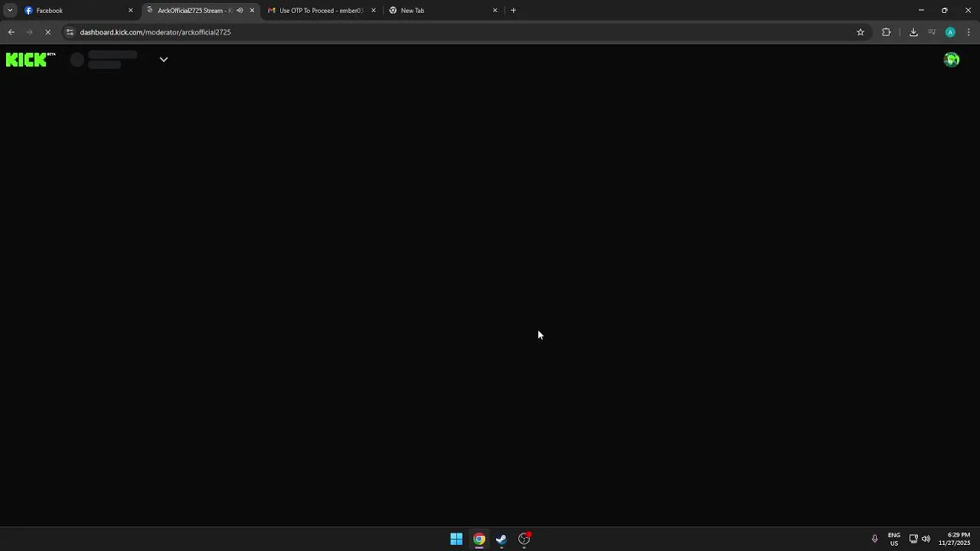The image size is (980, 551).
Task: Close the ArckOfficial2725 Stream tab
Action: click(x=252, y=11)
